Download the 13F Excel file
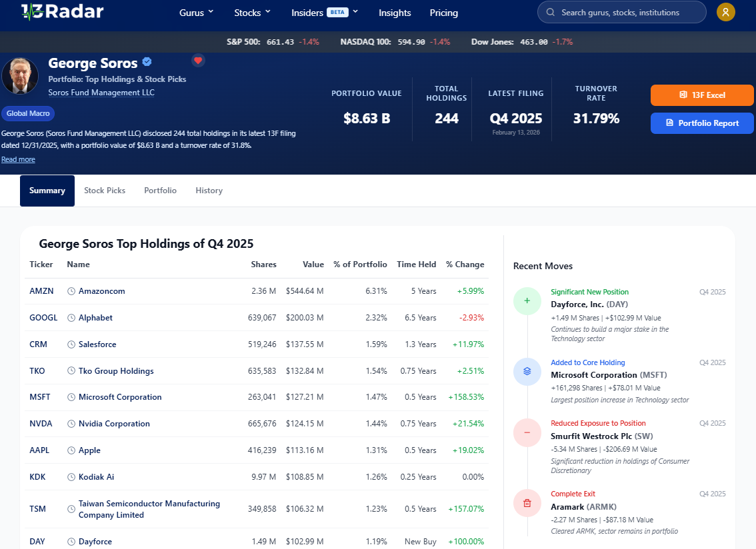Screen dimensions: 756x549 pyautogui.click(x=702, y=95)
